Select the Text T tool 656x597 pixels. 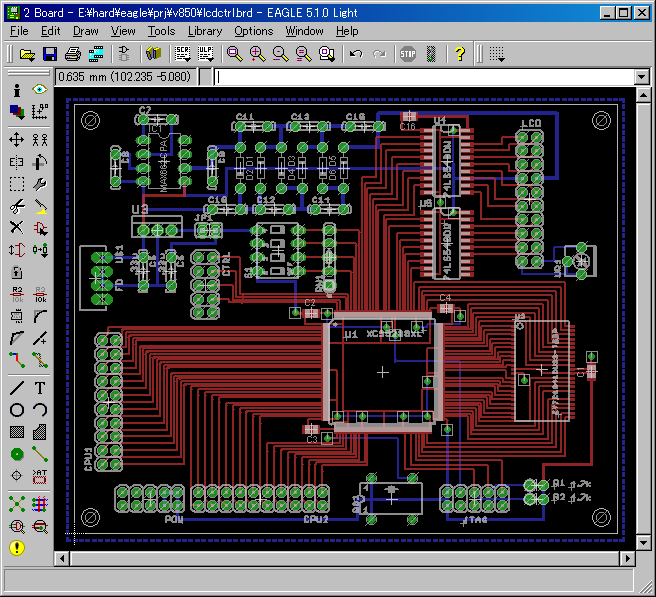(40, 388)
